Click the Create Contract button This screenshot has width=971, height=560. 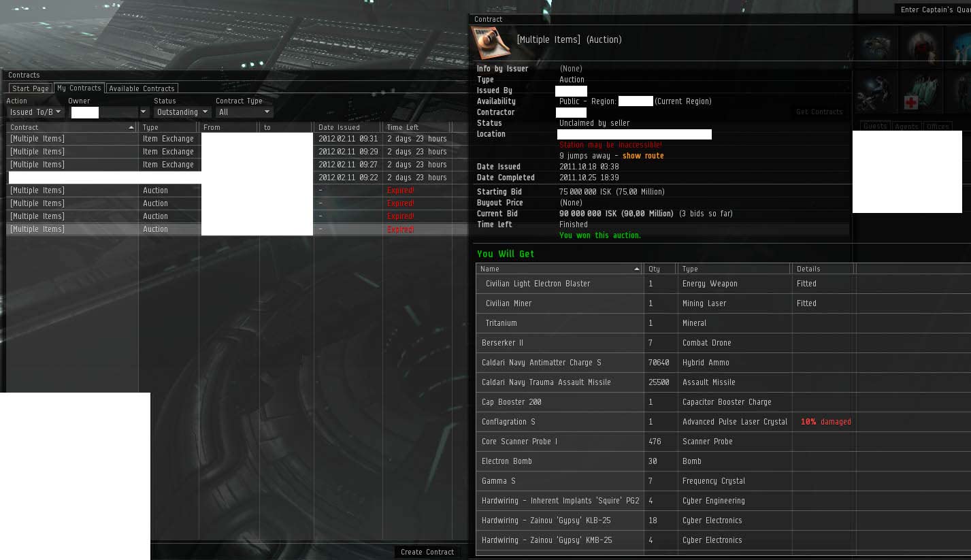click(x=427, y=552)
